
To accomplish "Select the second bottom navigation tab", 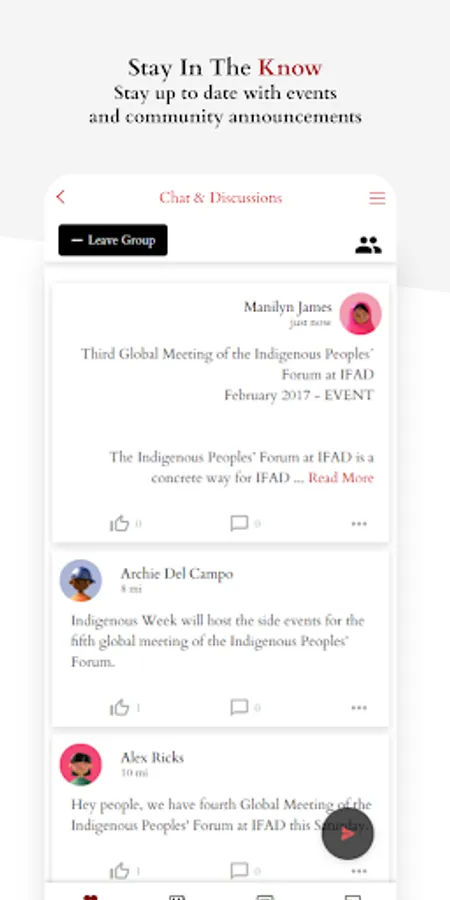I will [x=177, y=897].
